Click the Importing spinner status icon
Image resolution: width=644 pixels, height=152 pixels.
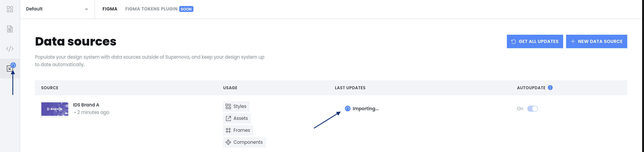pos(348,109)
